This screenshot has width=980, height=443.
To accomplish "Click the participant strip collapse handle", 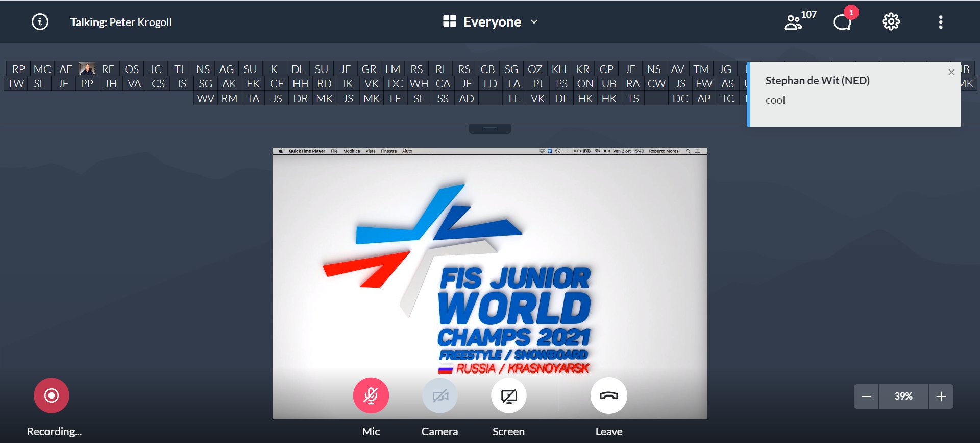I will tap(490, 129).
